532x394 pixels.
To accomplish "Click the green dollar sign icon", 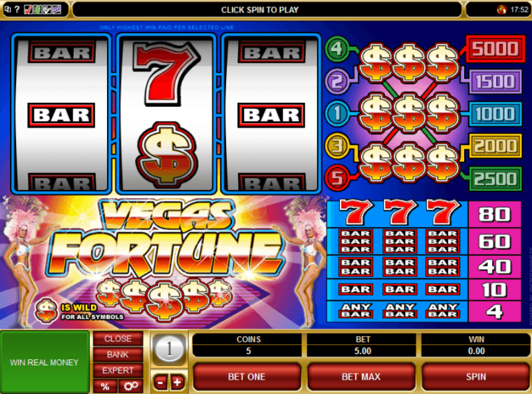I will (x=38, y=9).
